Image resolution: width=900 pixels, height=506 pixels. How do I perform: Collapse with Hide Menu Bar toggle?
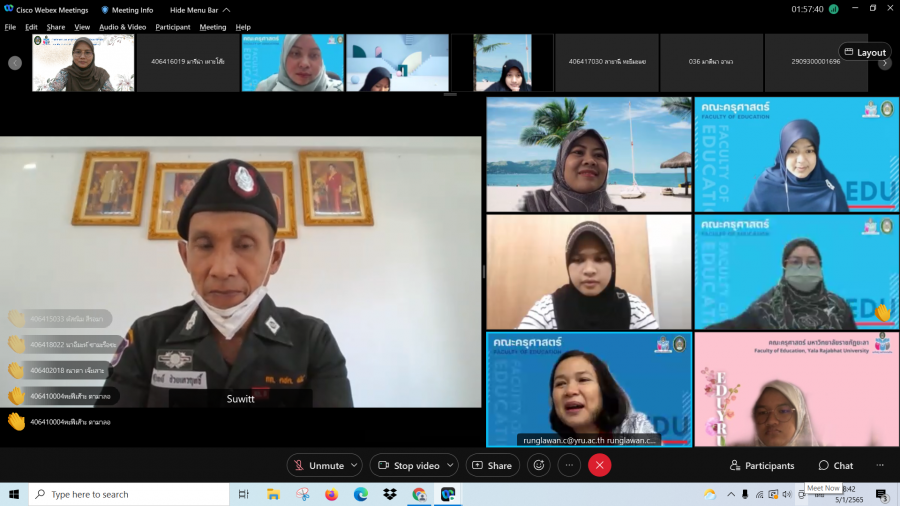coord(196,10)
